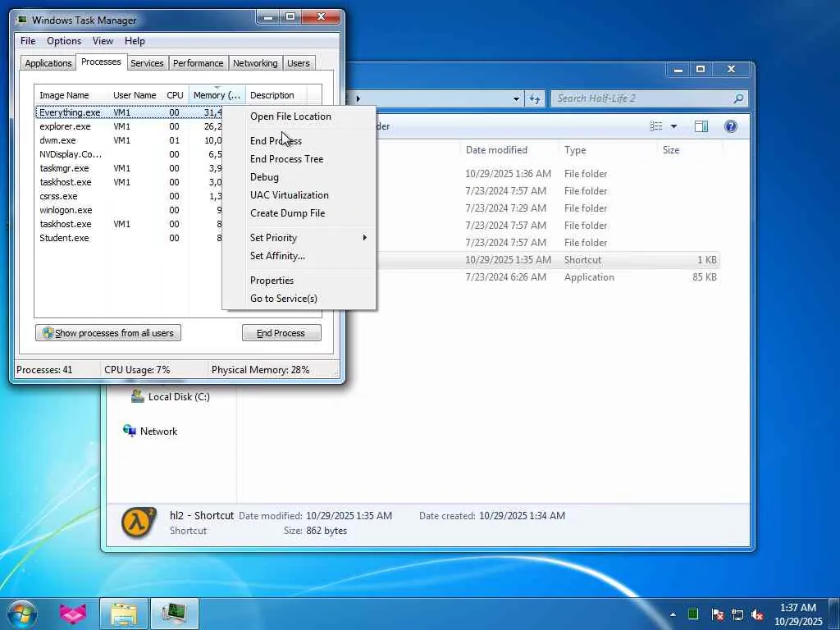Screen dimensions: 840x630
Task: Toggle the Explorer preview pane icon
Action: pos(701,126)
